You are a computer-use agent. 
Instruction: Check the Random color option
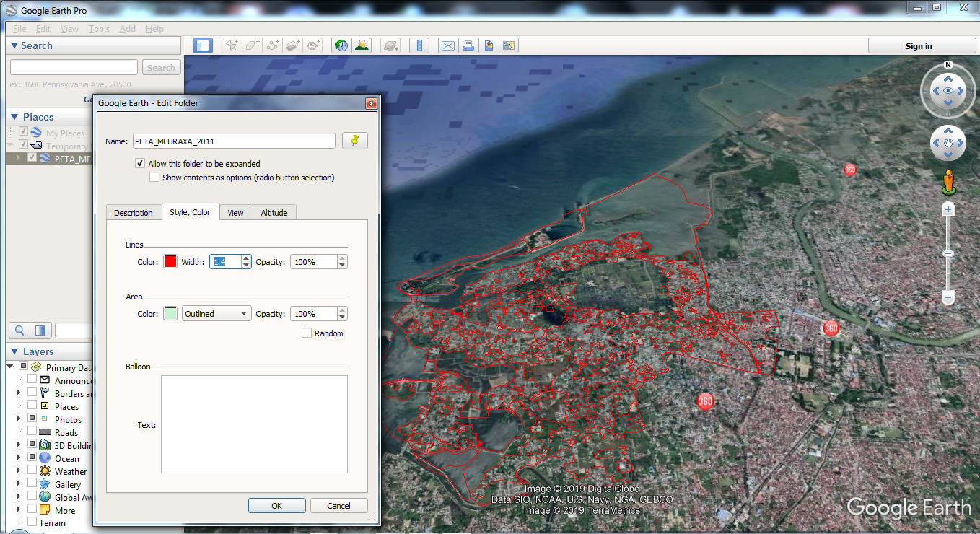coord(307,333)
